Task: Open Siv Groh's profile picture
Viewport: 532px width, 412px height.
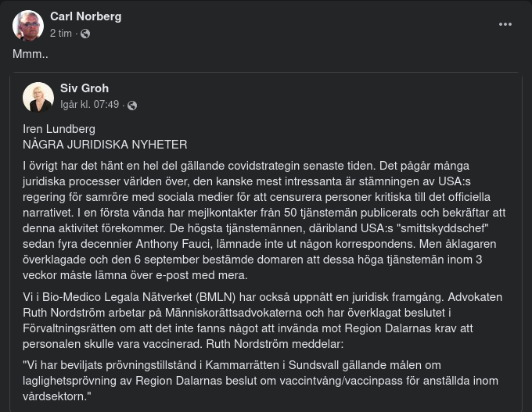Action: click(38, 97)
